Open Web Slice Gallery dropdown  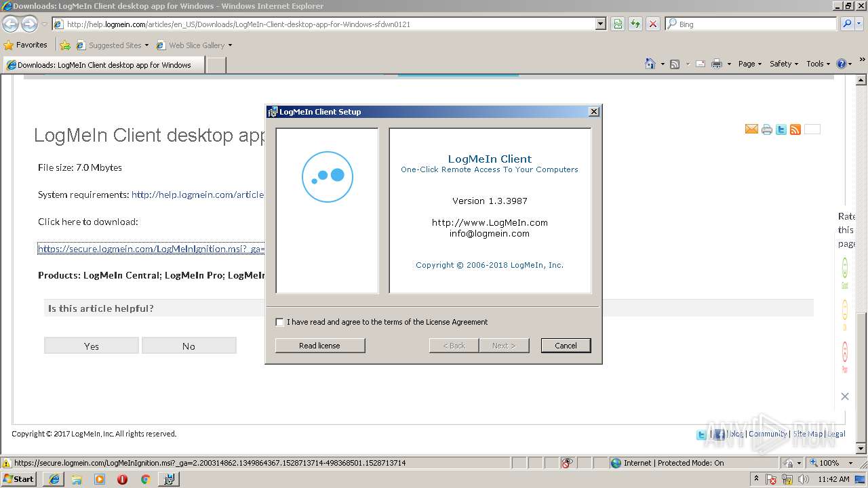click(x=230, y=45)
